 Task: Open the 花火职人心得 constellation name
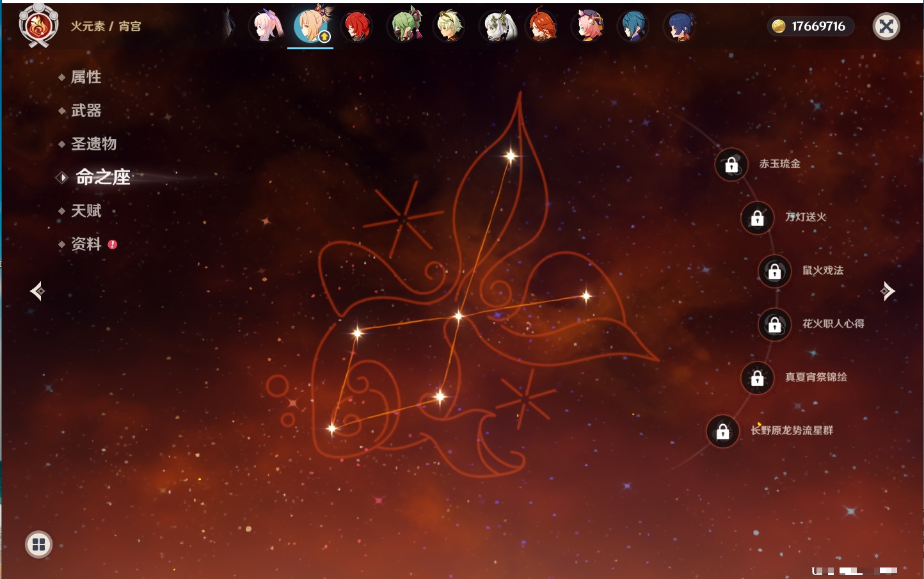(833, 324)
